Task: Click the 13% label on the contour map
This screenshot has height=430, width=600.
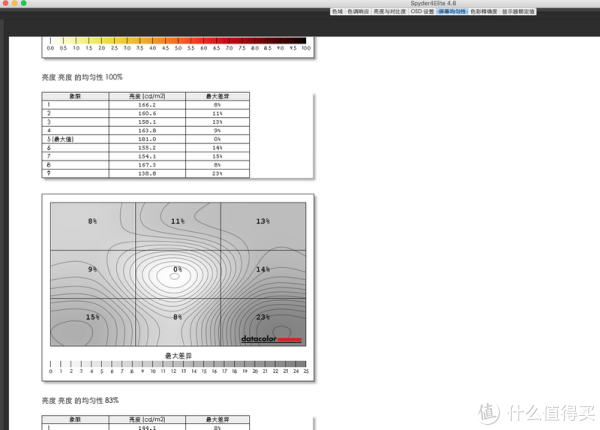Action: click(263, 221)
